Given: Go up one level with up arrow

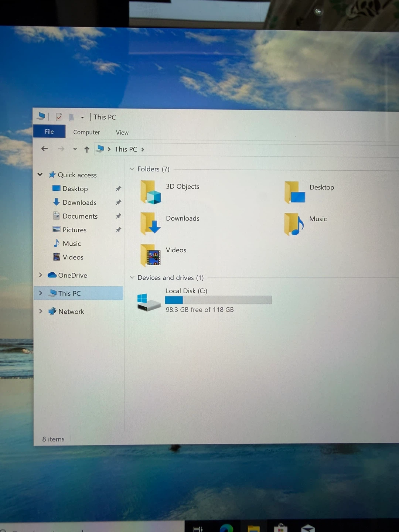Looking at the screenshot, I should [x=87, y=149].
